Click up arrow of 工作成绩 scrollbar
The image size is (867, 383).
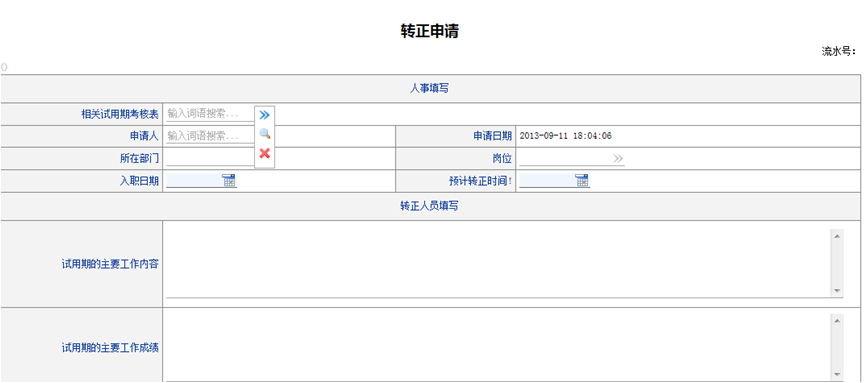pyautogui.click(x=837, y=321)
